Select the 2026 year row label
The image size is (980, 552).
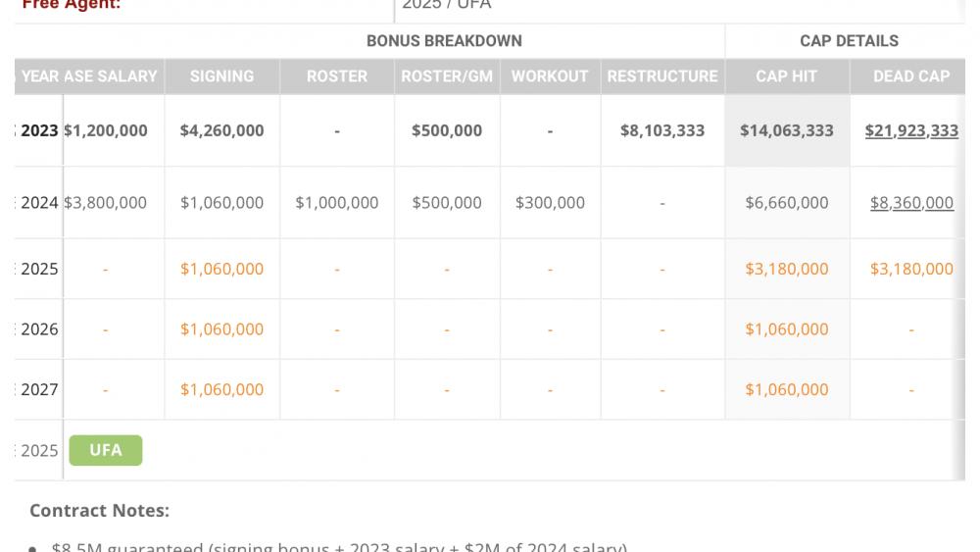click(39, 329)
